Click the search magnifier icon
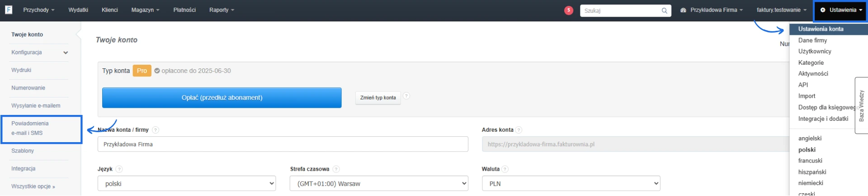This screenshot has height=196, width=868. coord(664,11)
